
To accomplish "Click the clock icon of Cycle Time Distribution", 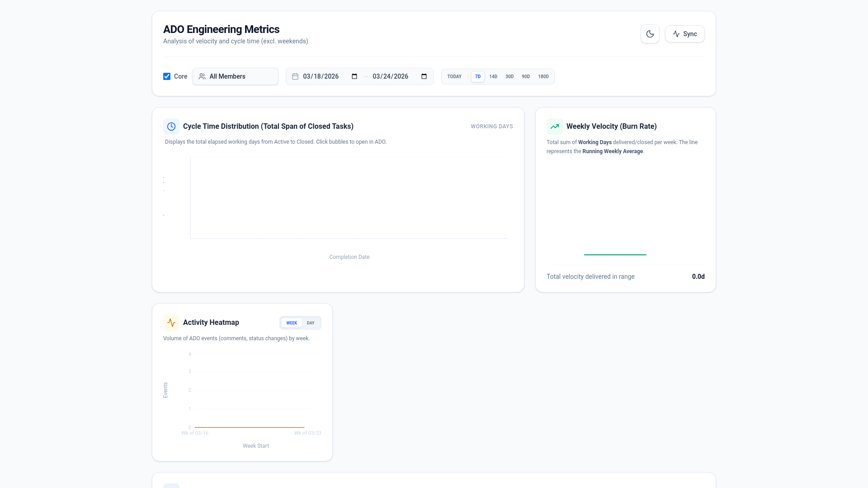I will tap(171, 127).
